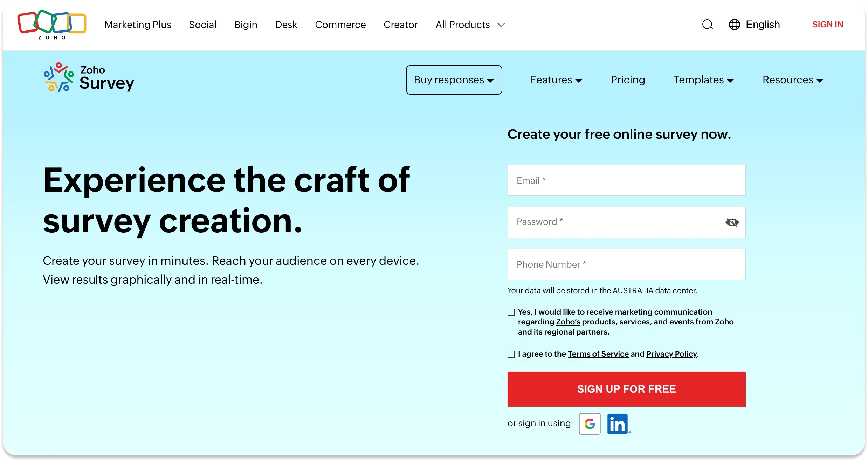Toggle password visibility with the eye icon
Screen dimensions: 868x461
pyautogui.click(x=733, y=222)
